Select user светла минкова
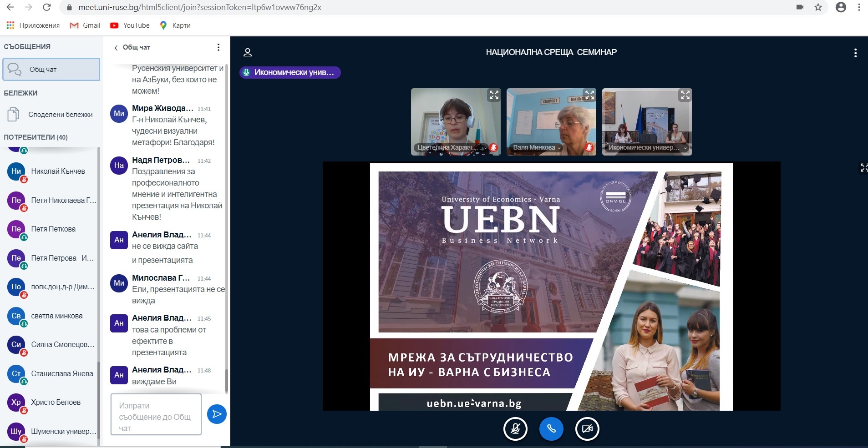This screenshot has height=448, width=868. (x=51, y=316)
